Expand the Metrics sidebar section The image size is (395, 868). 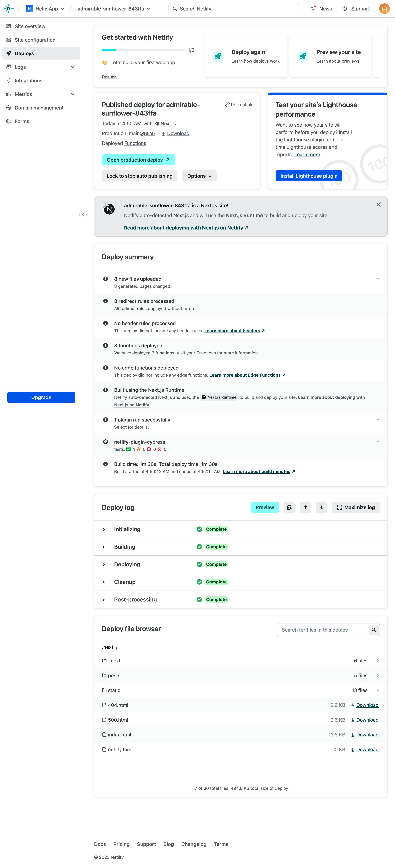point(73,94)
